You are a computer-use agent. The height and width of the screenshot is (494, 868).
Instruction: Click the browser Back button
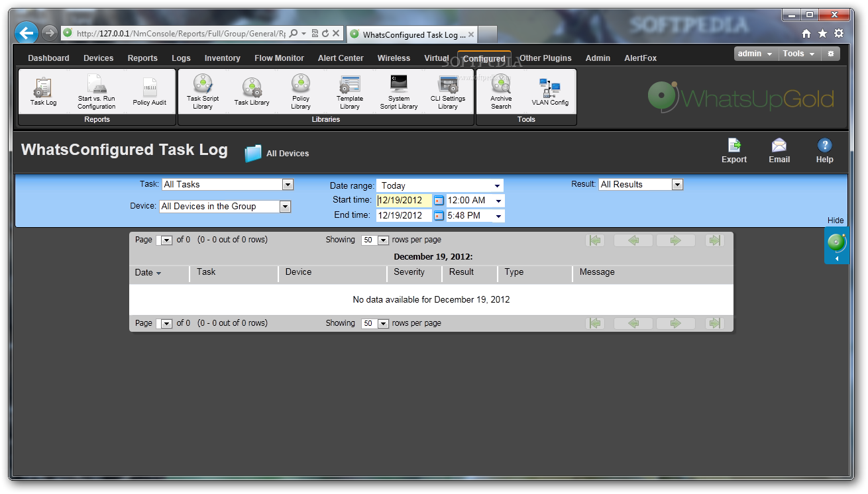click(27, 33)
